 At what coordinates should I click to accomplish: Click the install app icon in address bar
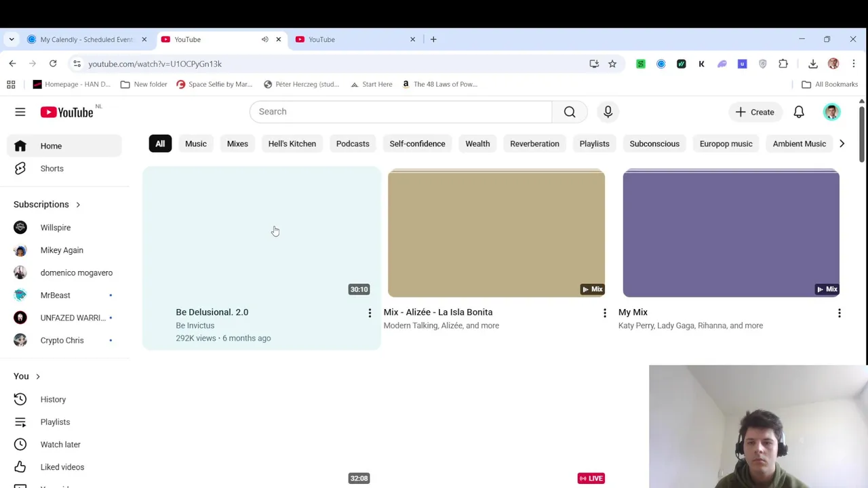pos(594,64)
